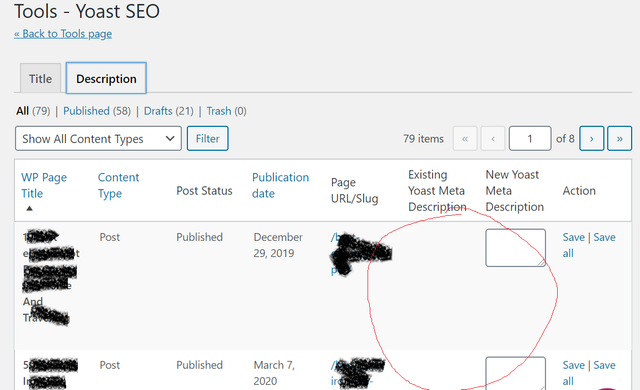Click the 'Tools - Yoast SEO' heading
The image size is (640, 390).
[87, 11]
